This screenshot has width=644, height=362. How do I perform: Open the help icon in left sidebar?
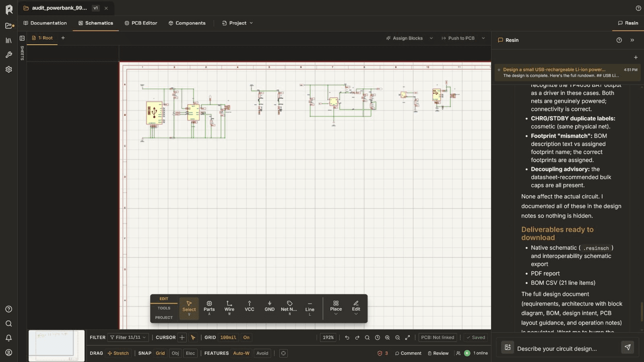tap(9, 309)
